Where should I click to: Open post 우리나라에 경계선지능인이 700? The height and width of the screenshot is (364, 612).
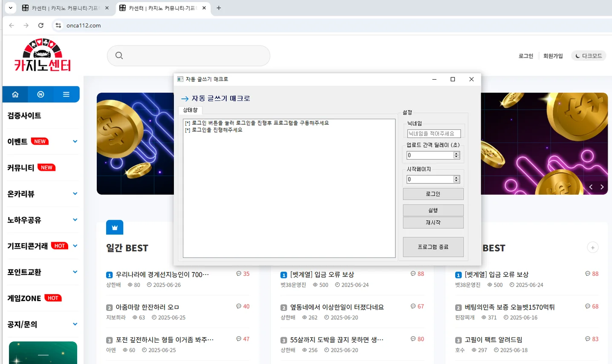pos(162,275)
